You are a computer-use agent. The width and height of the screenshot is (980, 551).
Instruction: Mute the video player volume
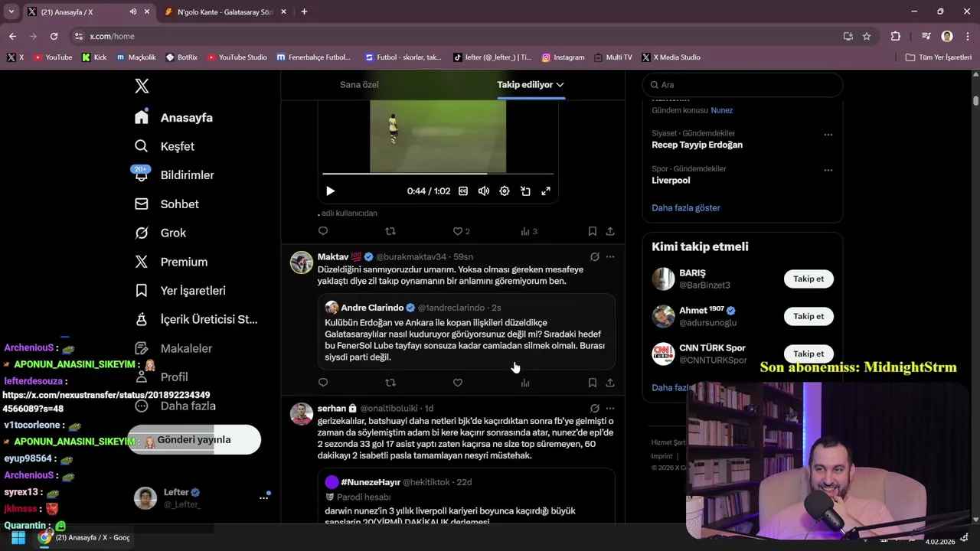[x=484, y=191]
